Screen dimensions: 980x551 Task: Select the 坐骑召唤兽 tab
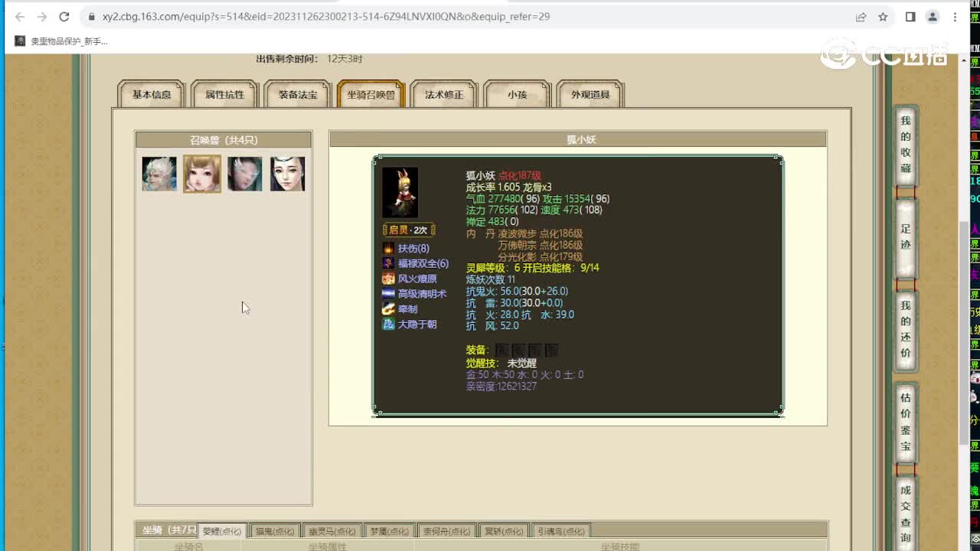coord(371,94)
